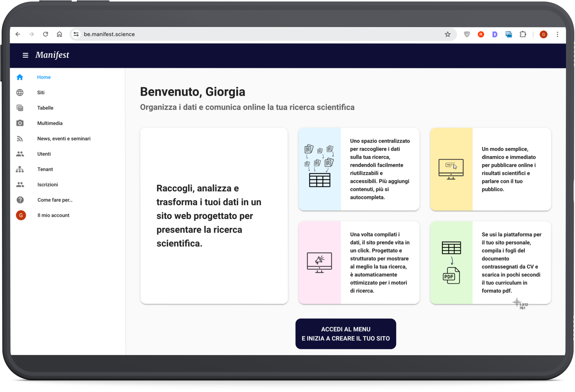575x392 pixels.
Task: Click the 'Organizza i dati e comunica' subtitle
Action: point(247,107)
